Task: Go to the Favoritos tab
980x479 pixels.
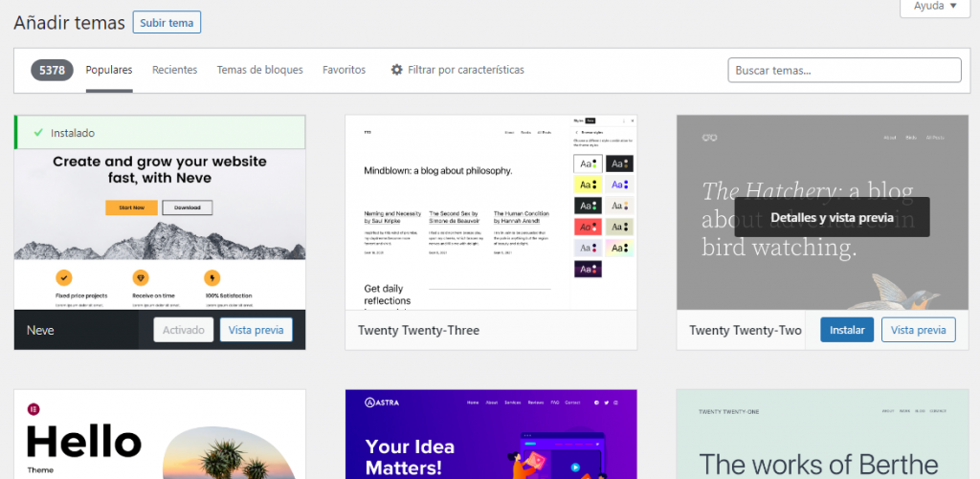Action: [x=344, y=70]
